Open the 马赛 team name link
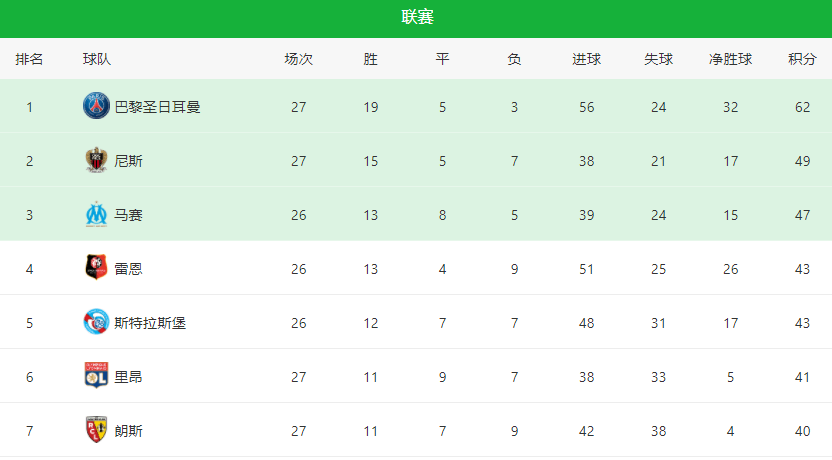Viewport: 832px width, 460px height. click(x=128, y=215)
